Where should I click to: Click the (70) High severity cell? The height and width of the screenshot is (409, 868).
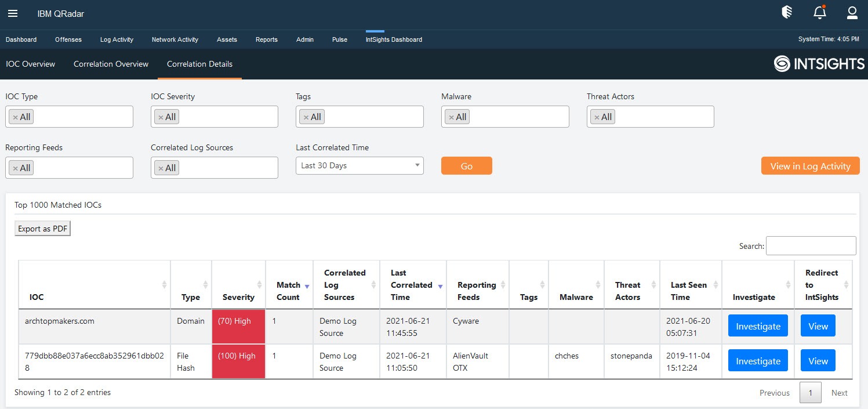click(x=239, y=327)
